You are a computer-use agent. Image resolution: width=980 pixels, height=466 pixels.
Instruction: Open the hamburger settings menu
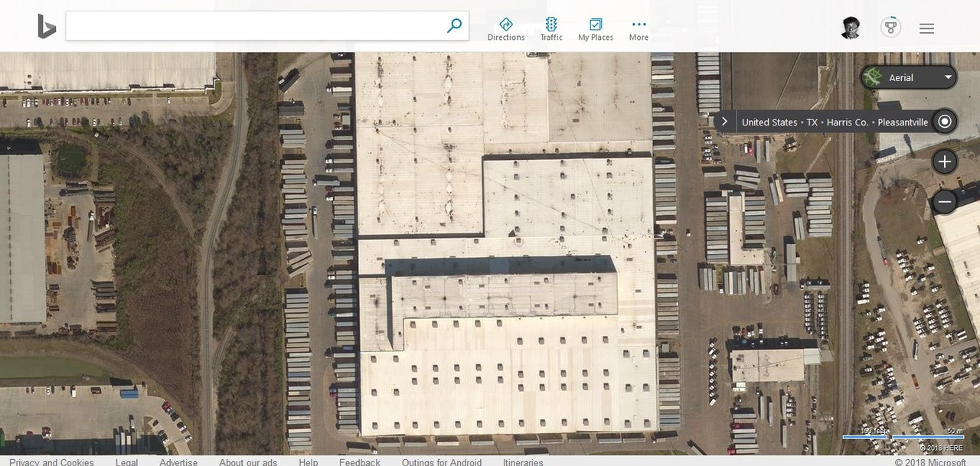(x=926, y=28)
